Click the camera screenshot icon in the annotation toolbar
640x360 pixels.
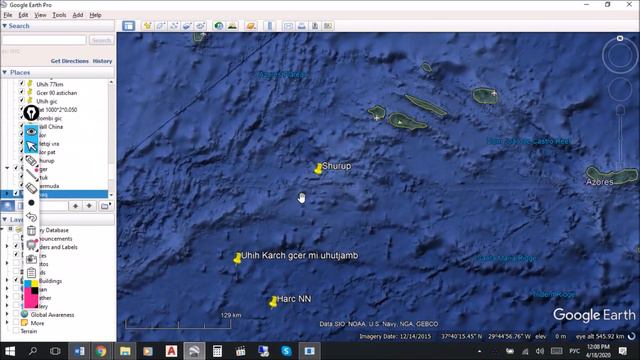(x=31, y=259)
